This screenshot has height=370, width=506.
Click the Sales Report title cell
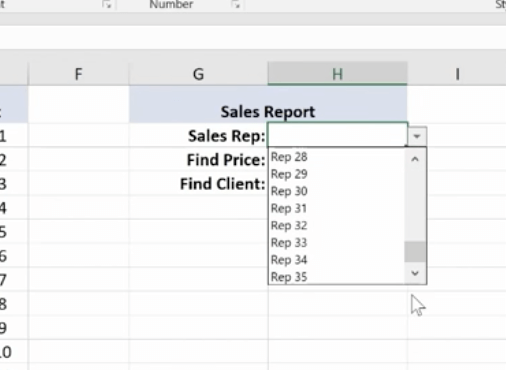(x=268, y=105)
